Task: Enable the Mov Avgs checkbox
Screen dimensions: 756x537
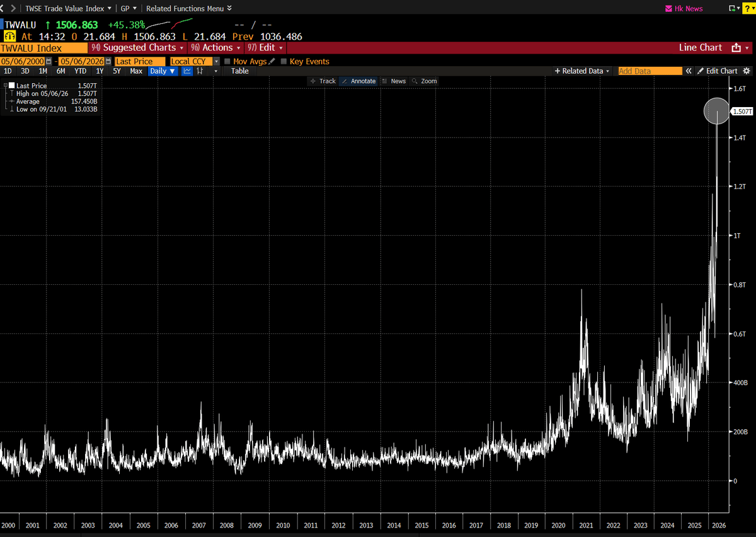Action: (227, 61)
